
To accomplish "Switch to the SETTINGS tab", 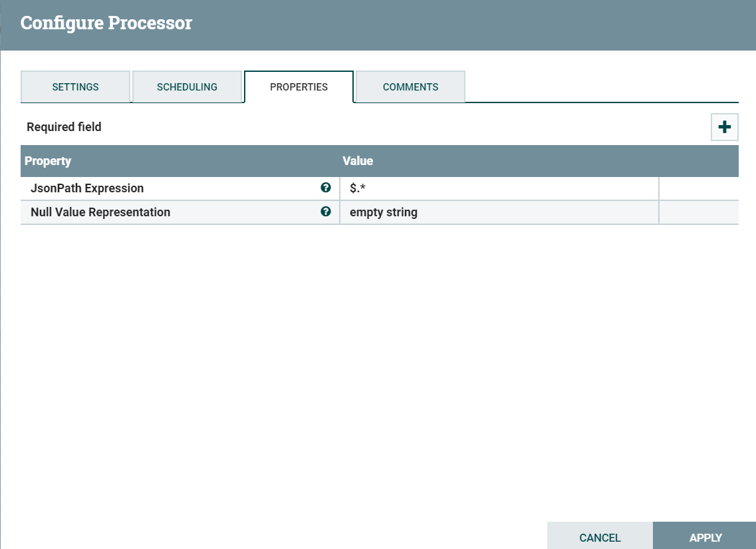I will point(75,87).
